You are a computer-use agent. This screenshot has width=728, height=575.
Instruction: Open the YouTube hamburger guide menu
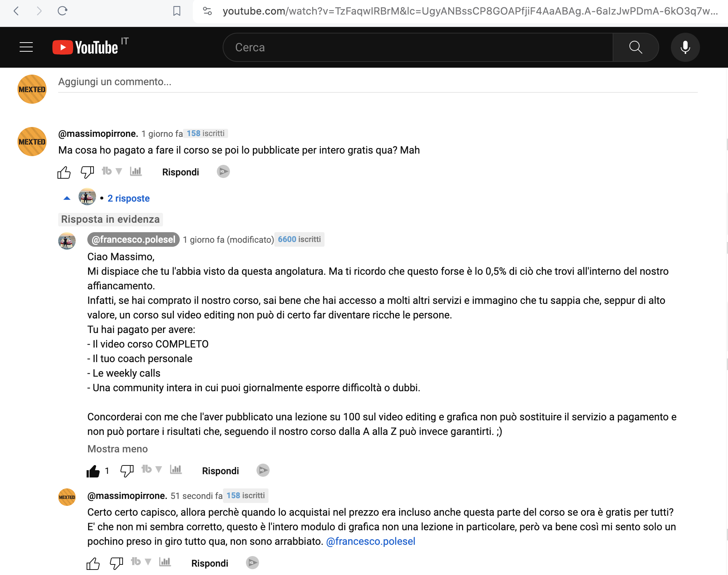pyautogui.click(x=26, y=47)
